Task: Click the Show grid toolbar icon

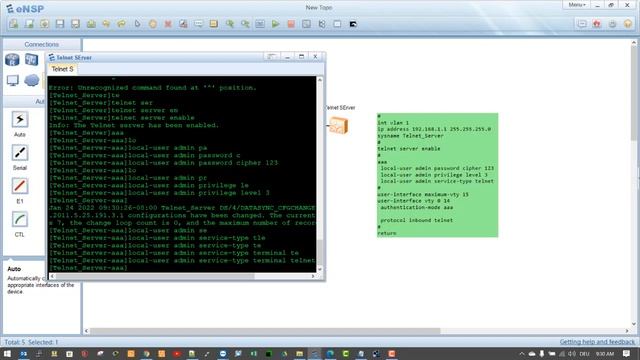Action: point(337,24)
